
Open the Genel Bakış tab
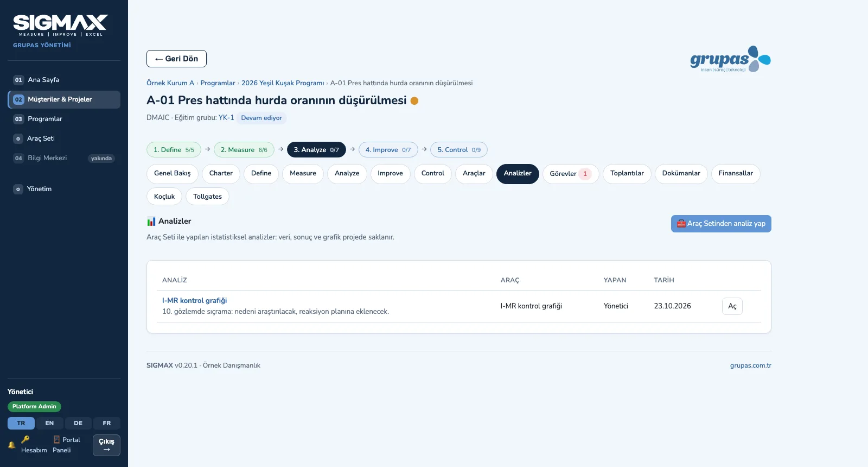click(173, 174)
